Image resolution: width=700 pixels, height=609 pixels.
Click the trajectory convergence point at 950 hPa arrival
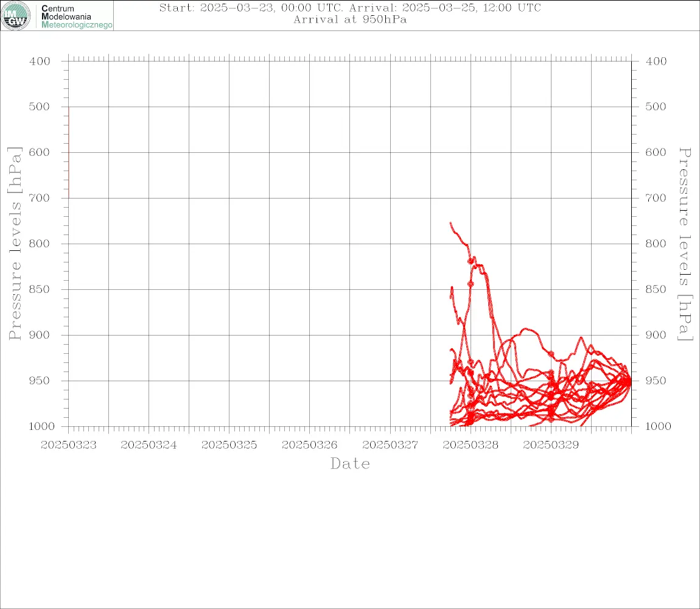tap(630, 381)
